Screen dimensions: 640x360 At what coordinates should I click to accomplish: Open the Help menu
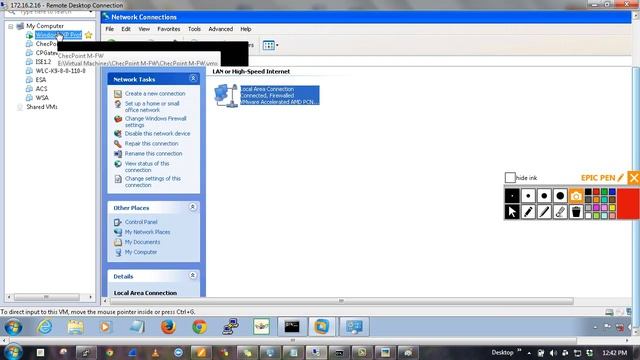click(x=246, y=29)
